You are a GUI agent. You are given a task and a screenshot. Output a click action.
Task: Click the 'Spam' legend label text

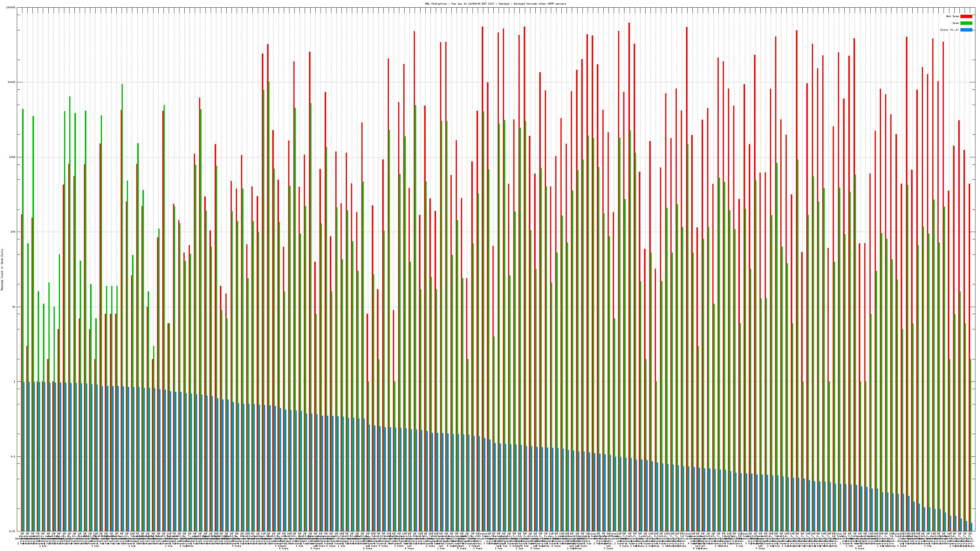956,23
